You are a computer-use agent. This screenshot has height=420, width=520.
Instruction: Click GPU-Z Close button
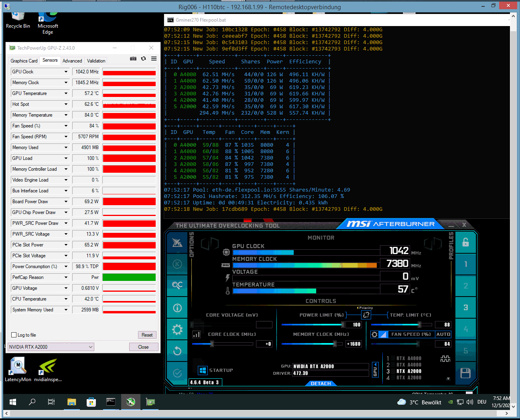pos(143,347)
